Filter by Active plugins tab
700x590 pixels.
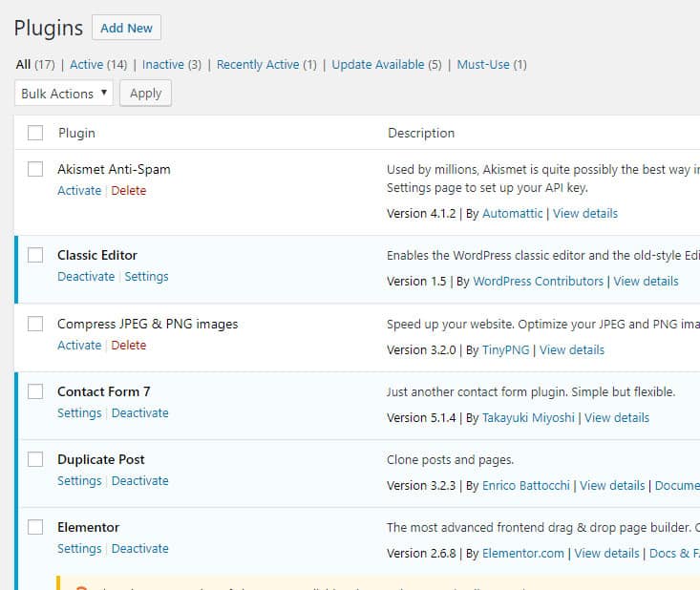(86, 65)
